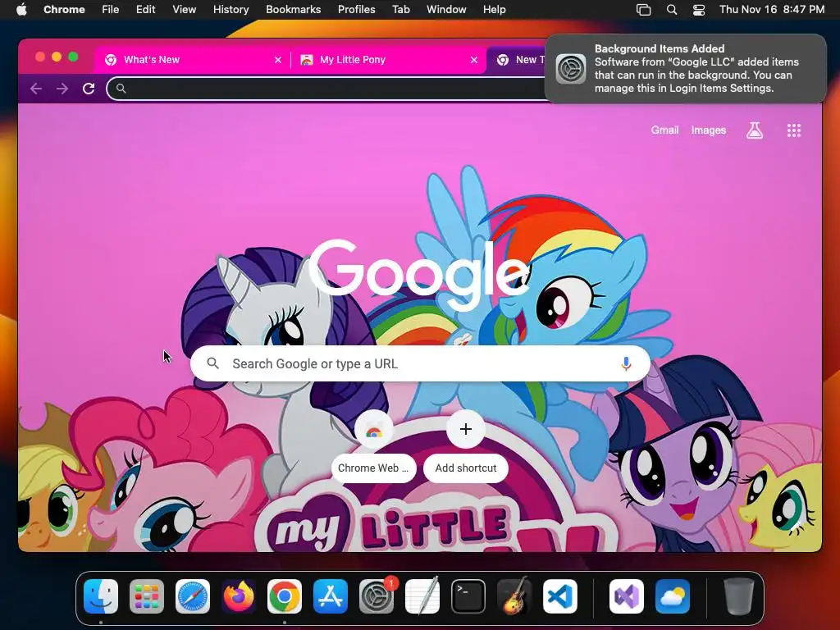840x630 pixels.
Task: Open Finder from the Dock
Action: pyautogui.click(x=101, y=596)
